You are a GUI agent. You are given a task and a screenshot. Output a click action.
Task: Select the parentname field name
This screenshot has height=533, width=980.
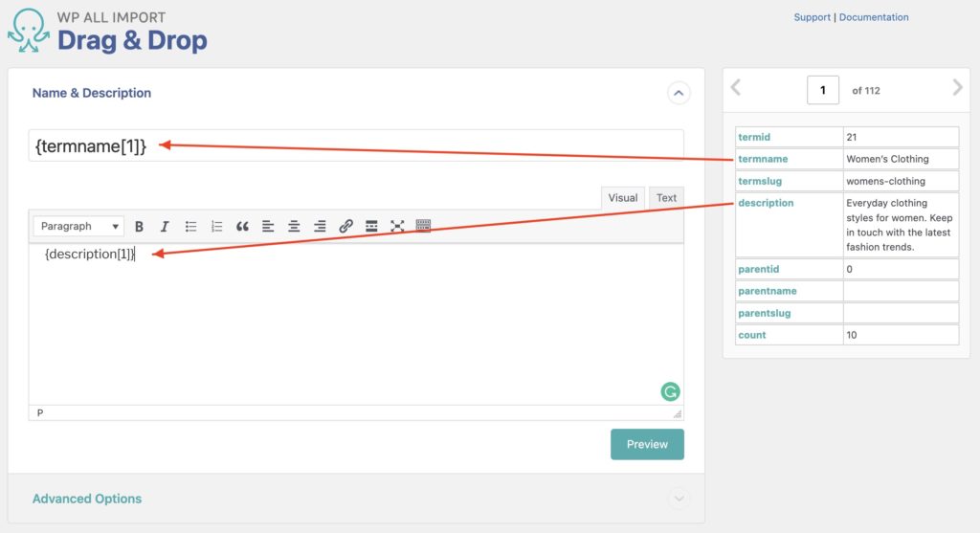point(768,291)
